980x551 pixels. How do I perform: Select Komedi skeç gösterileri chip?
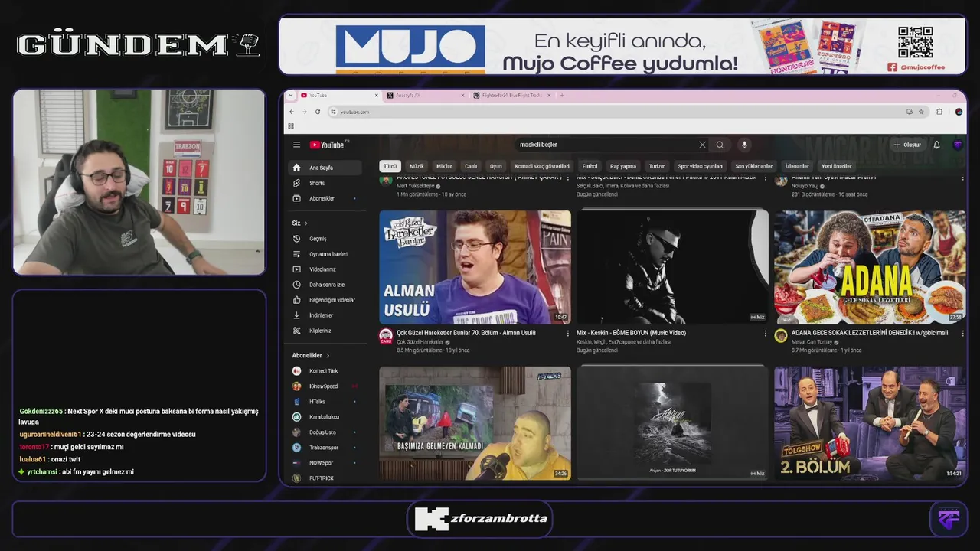pyautogui.click(x=542, y=166)
